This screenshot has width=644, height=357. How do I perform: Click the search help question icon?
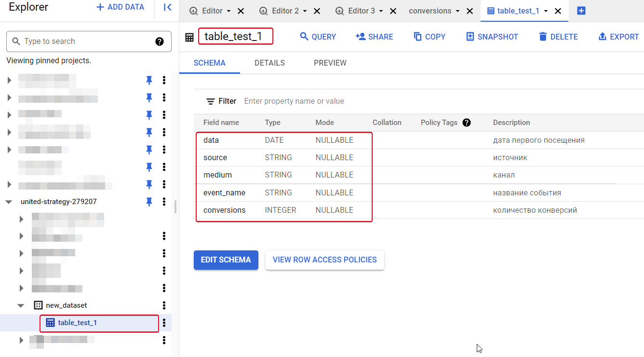(x=160, y=41)
